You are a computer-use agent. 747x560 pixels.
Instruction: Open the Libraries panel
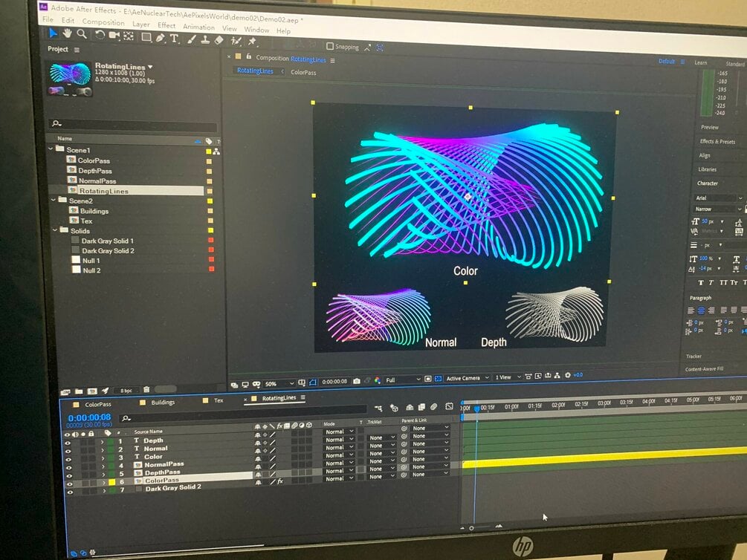coord(708,169)
